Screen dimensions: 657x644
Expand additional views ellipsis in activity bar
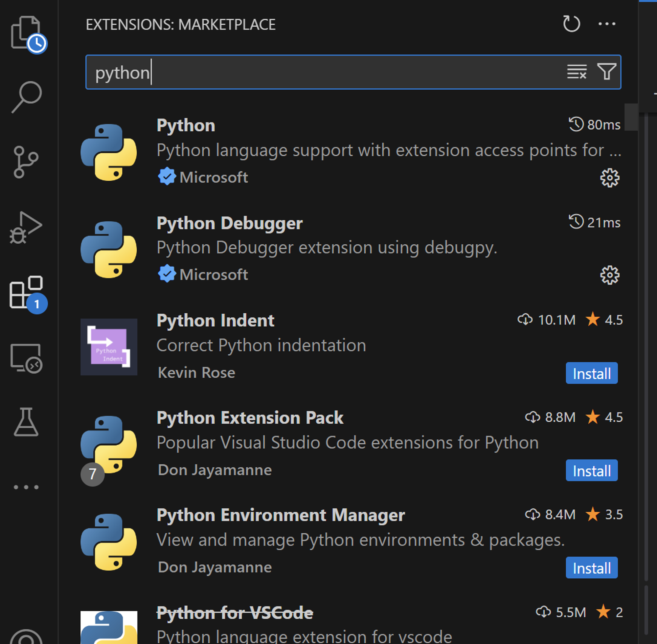pyautogui.click(x=26, y=487)
